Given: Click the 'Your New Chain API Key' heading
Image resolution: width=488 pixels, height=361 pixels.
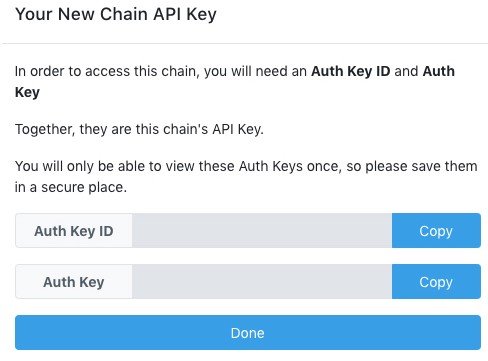Looking at the screenshot, I should tap(116, 14).
